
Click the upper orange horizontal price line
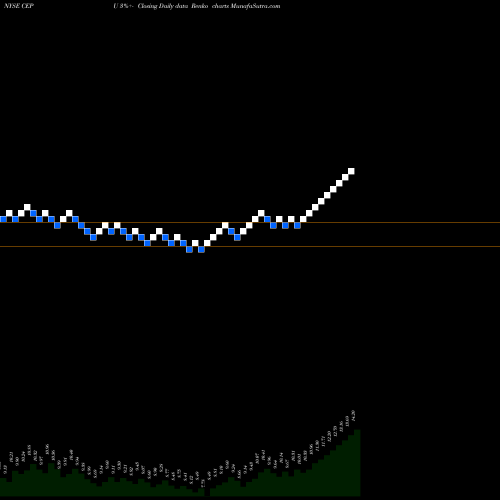pos(250,223)
